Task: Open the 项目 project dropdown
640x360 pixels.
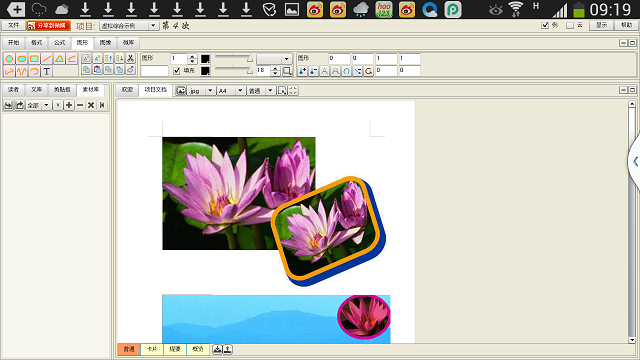Action: pos(129,25)
